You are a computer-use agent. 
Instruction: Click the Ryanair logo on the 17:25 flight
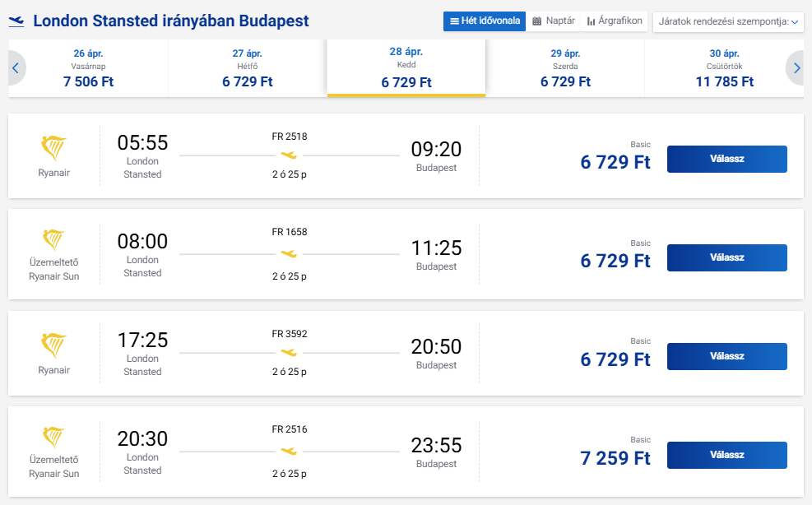click(53, 345)
